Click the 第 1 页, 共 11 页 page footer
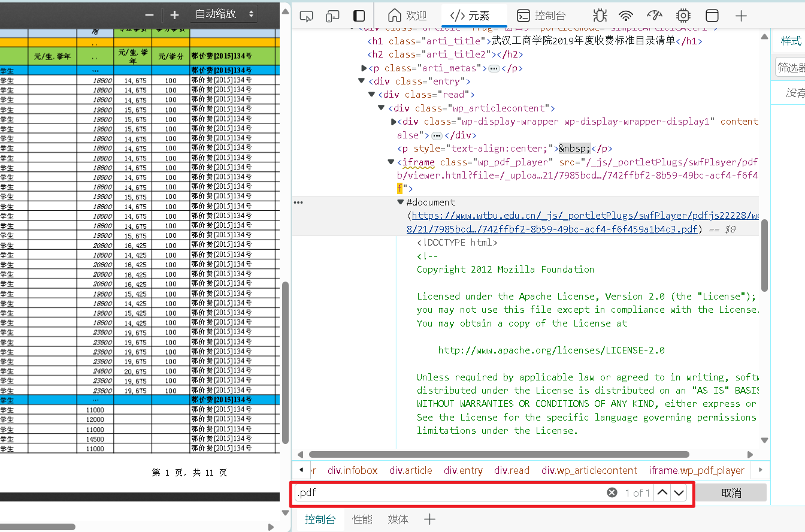Image resolution: width=805 pixels, height=532 pixels. tap(189, 473)
